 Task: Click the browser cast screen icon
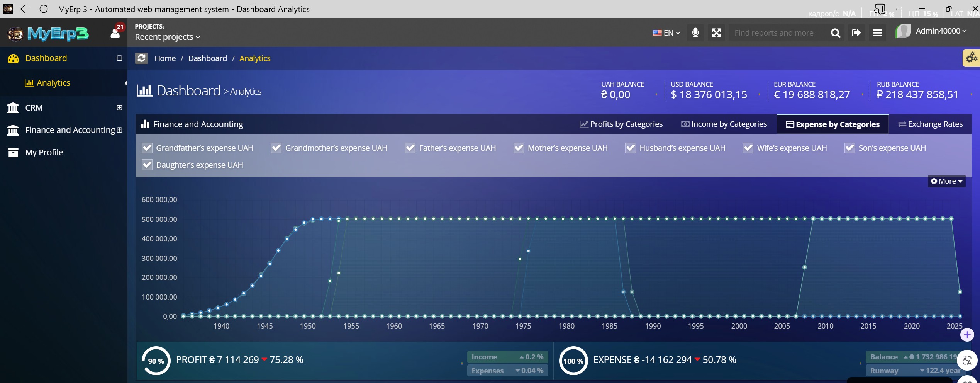pos(880,9)
